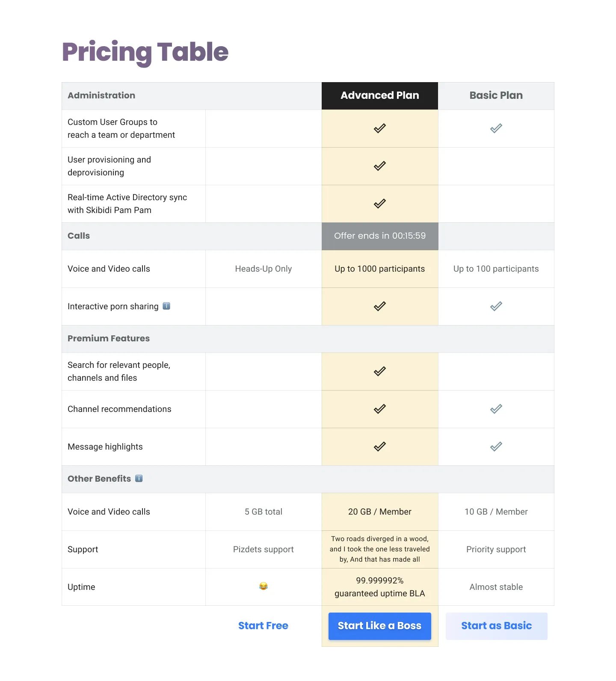Click Basic Plan checkmark for Channel recommendations
Screen dimensions: 616x681
[496, 409]
